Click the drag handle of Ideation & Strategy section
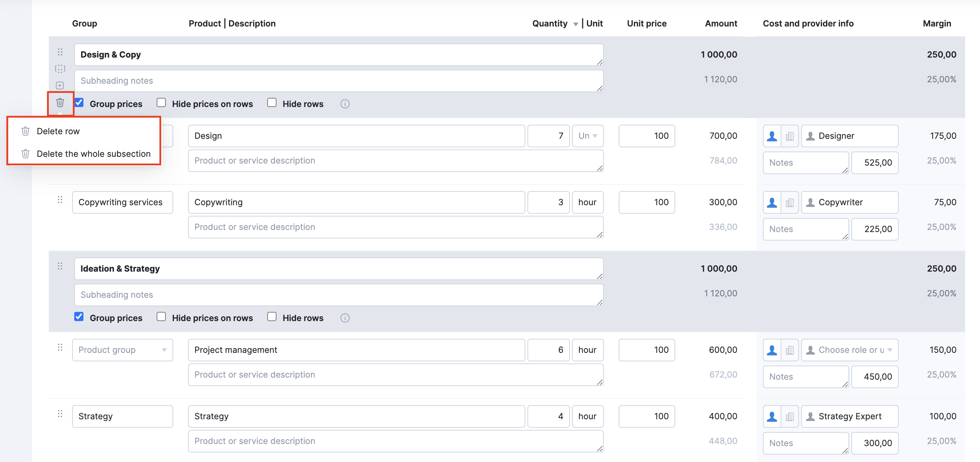This screenshot has height=462, width=980. tap(60, 266)
